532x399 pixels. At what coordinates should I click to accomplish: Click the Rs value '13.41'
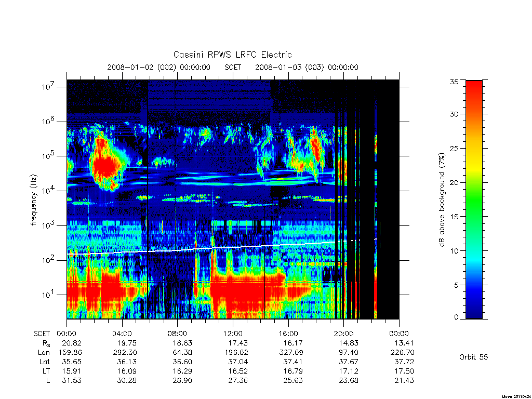coord(404,343)
